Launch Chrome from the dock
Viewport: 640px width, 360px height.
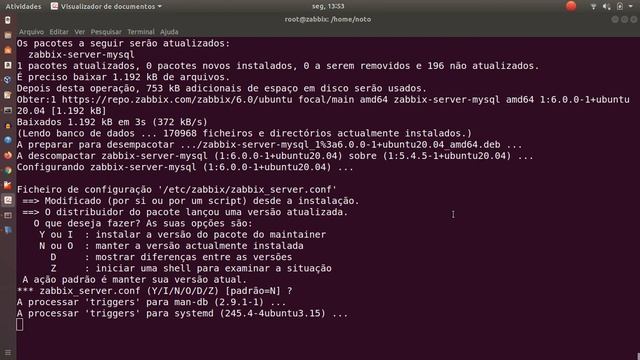pyautogui.click(x=8, y=171)
